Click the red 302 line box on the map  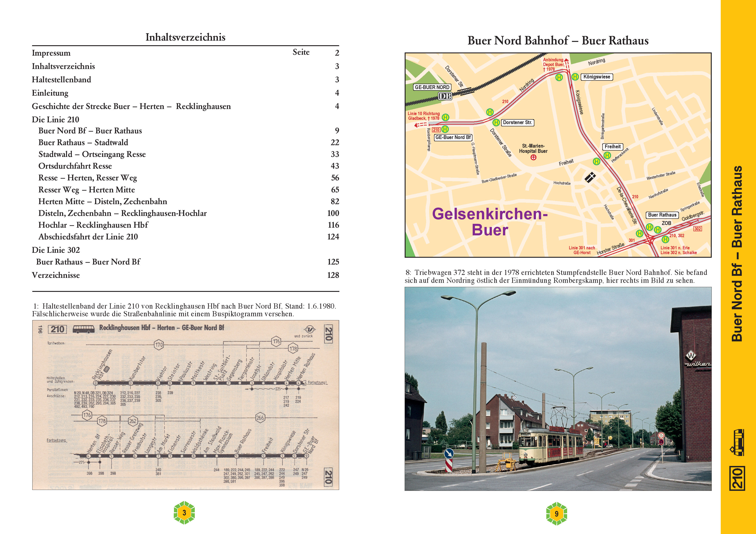[x=697, y=229]
